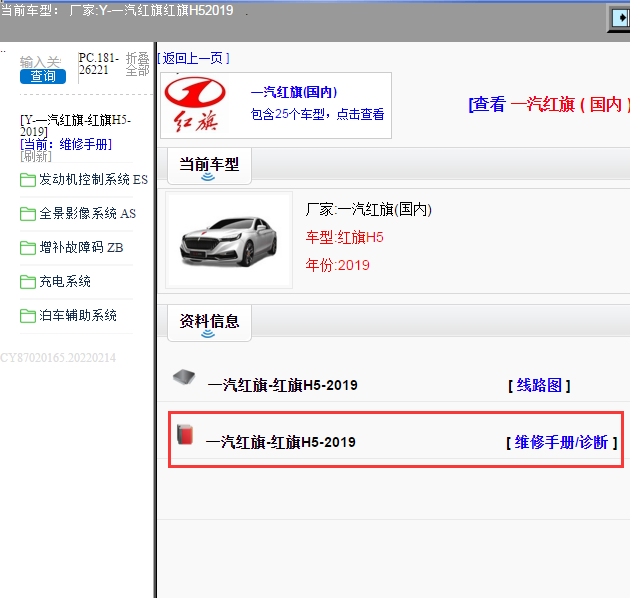Image resolution: width=630 pixels, height=598 pixels.
Task: Click text 车型:红旗H5
Action: (x=344, y=237)
